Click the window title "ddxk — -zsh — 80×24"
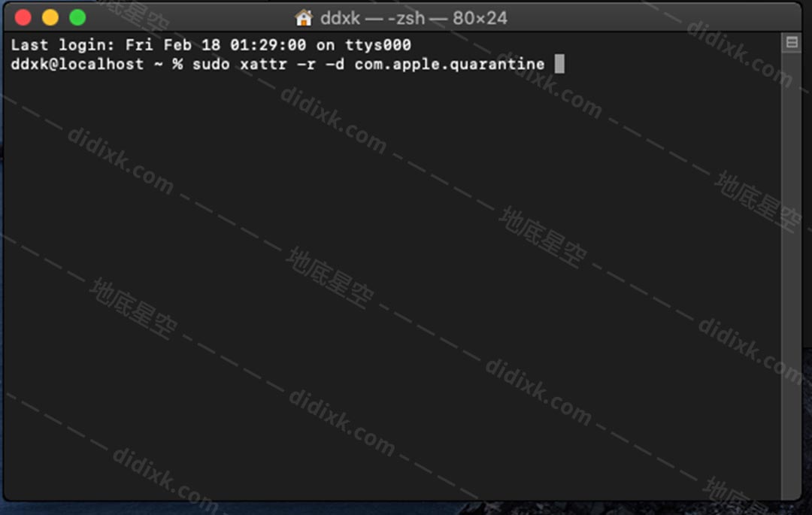The width and height of the screenshot is (812, 515). coord(414,18)
